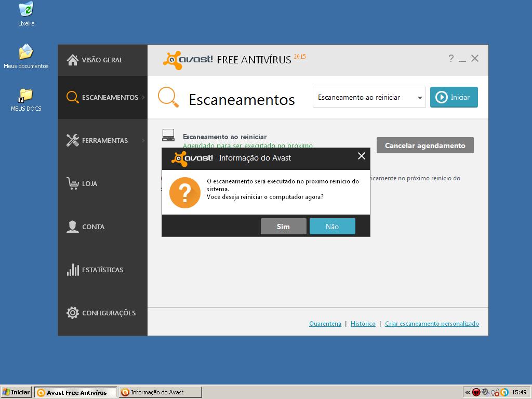
Task: Go to Estatísticas section
Action: 102,270
